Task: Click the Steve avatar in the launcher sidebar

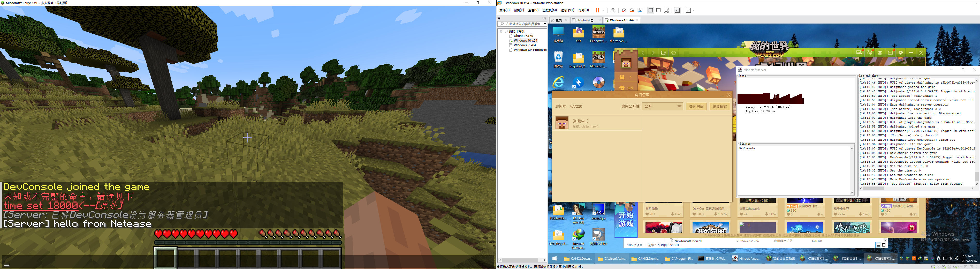Action: pos(626,63)
